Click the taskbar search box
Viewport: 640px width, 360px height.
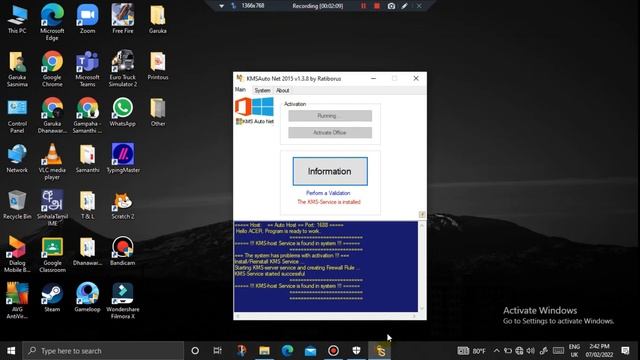pos(103,351)
